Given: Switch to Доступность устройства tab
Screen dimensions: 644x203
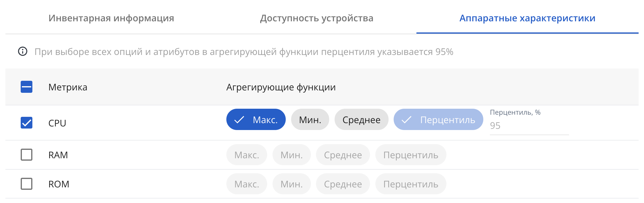Looking at the screenshot, I should pyautogui.click(x=317, y=18).
